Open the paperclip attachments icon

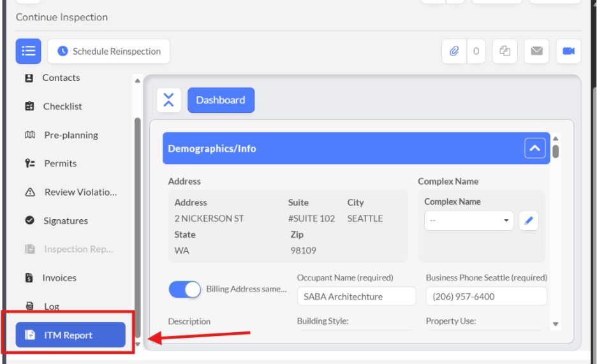(454, 52)
